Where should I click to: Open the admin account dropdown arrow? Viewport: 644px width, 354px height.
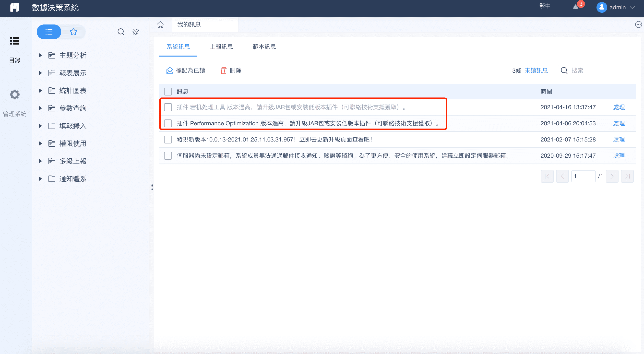point(632,8)
